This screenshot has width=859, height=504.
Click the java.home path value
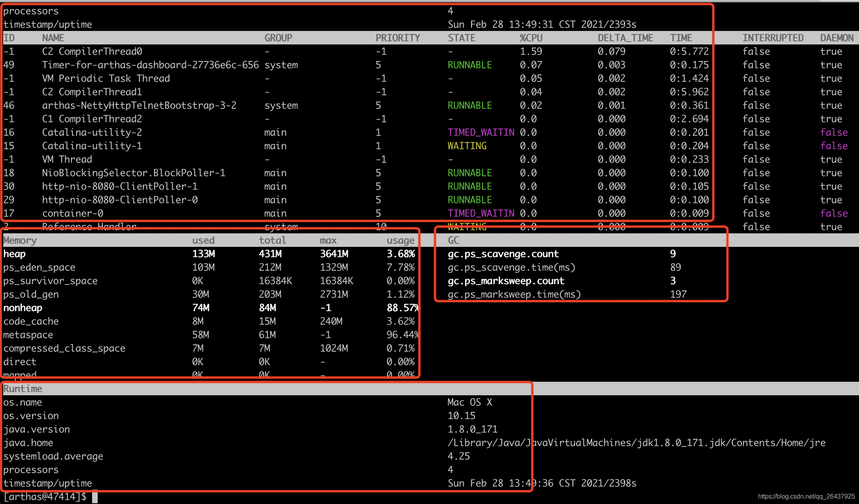[x=637, y=443]
